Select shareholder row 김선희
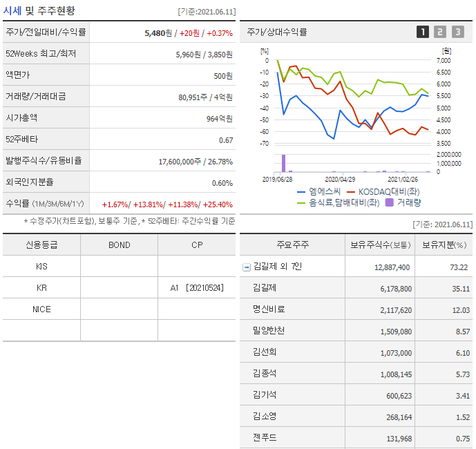476x449 pixels. (x=356, y=352)
